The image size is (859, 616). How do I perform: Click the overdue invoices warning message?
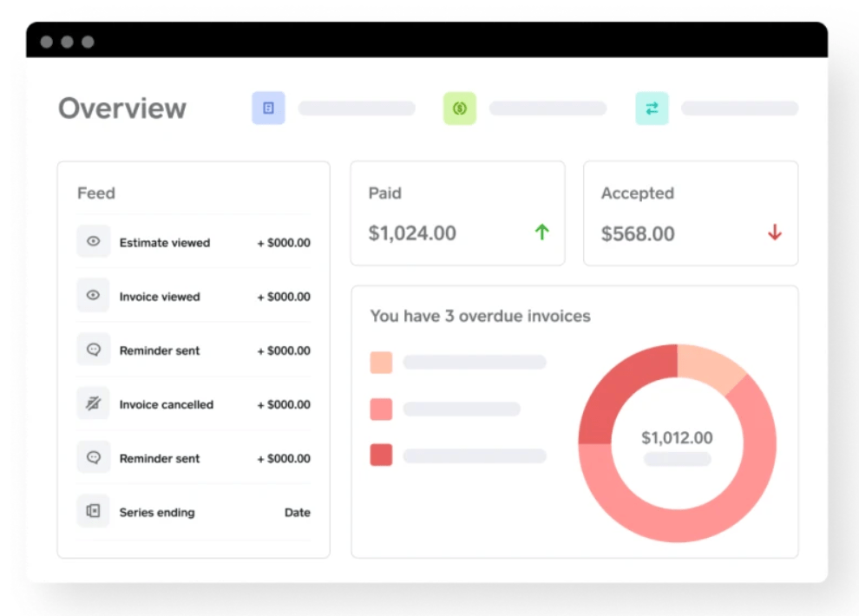click(480, 316)
